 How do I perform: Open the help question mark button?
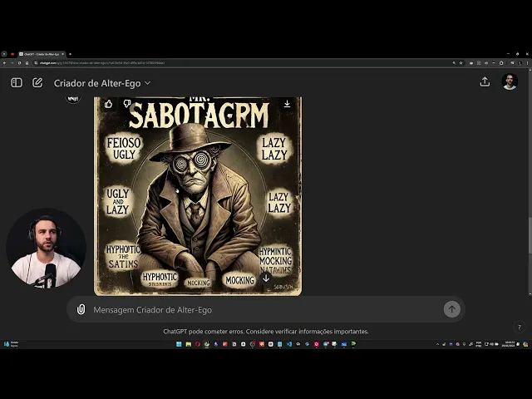pos(519,328)
